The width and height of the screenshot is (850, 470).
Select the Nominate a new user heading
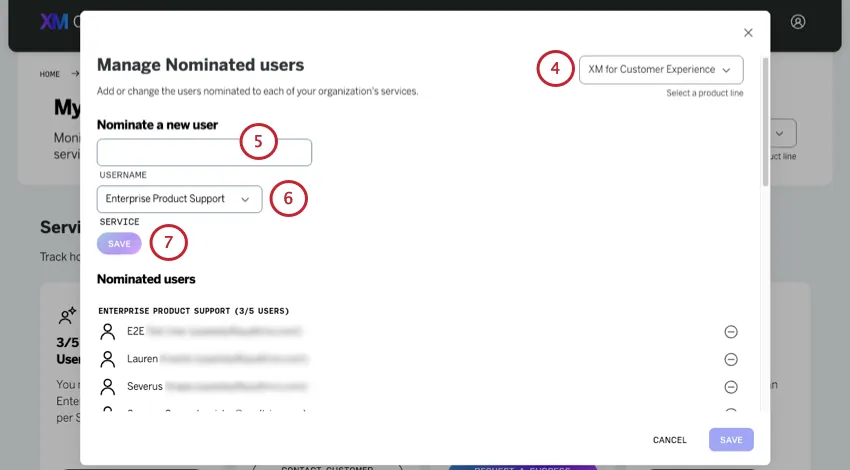157,125
